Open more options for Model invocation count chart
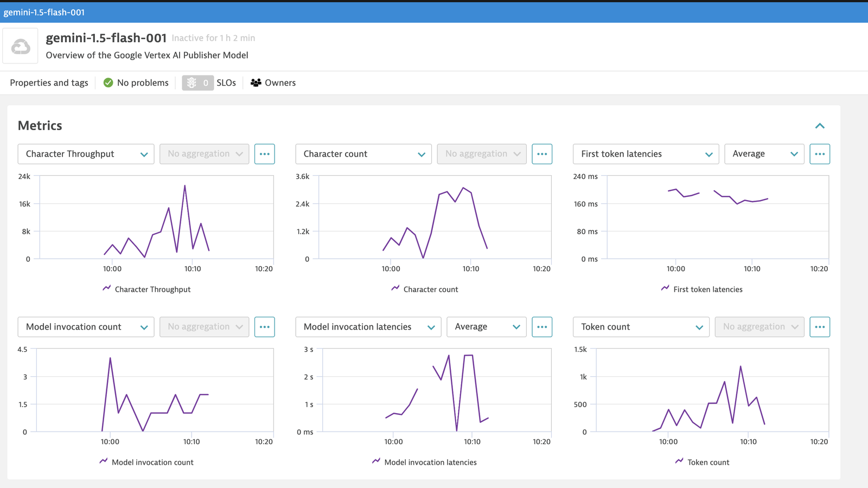 265,327
